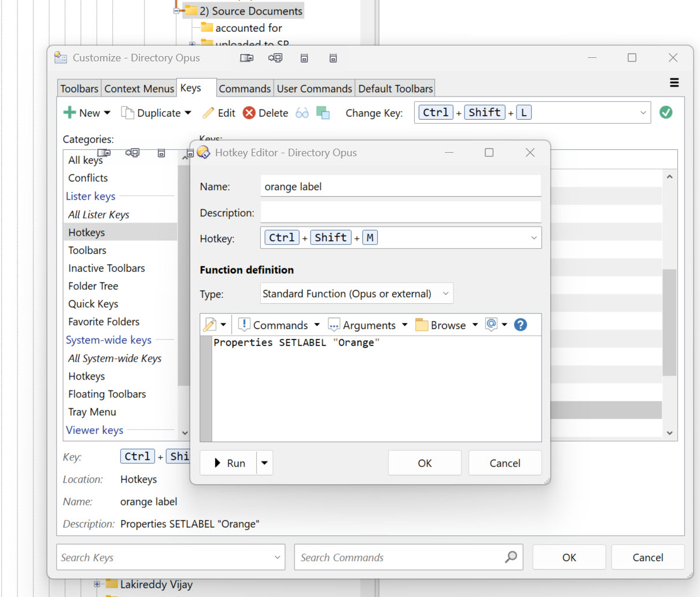Switch to the Toolbars tab
700x597 pixels.
pyautogui.click(x=79, y=89)
